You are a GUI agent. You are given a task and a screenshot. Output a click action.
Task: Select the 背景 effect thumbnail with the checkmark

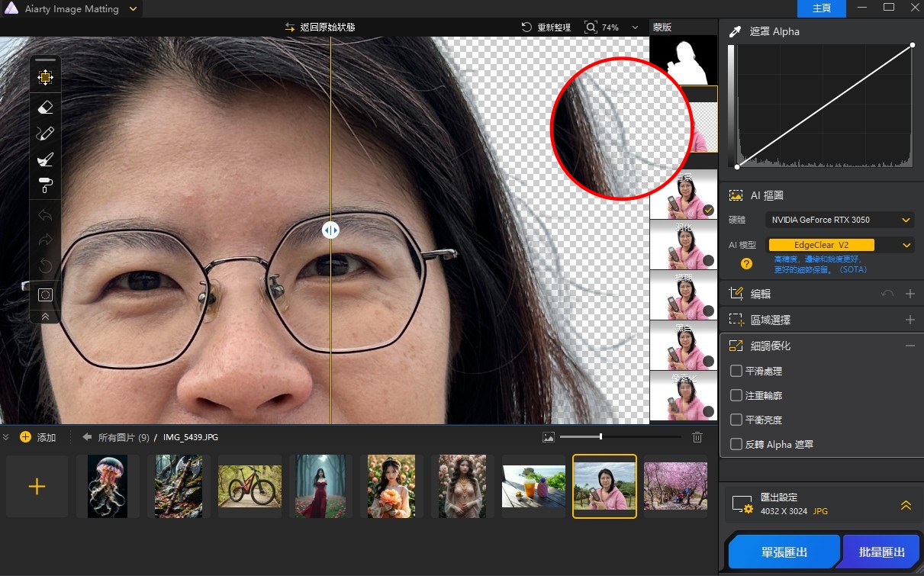pos(684,194)
